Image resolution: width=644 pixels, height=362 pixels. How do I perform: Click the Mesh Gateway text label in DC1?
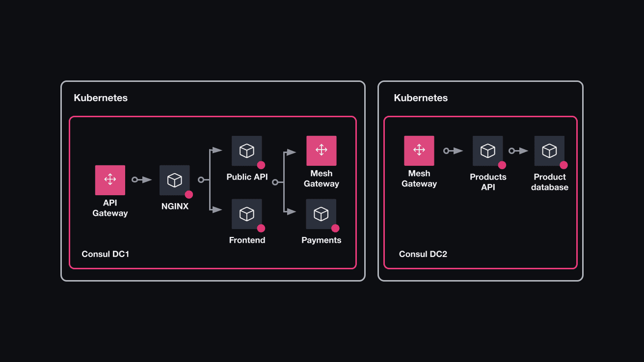322,179
